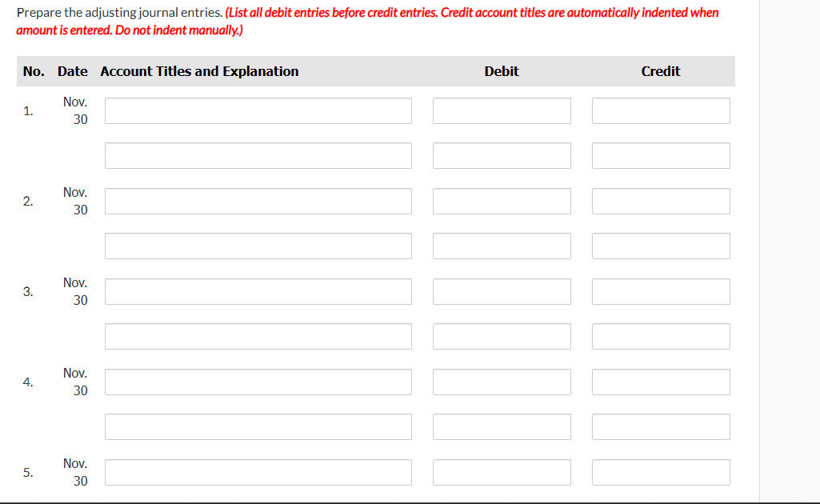This screenshot has width=820, height=504.
Task: Click the first account title field for entry 1
Action: [258, 110]
